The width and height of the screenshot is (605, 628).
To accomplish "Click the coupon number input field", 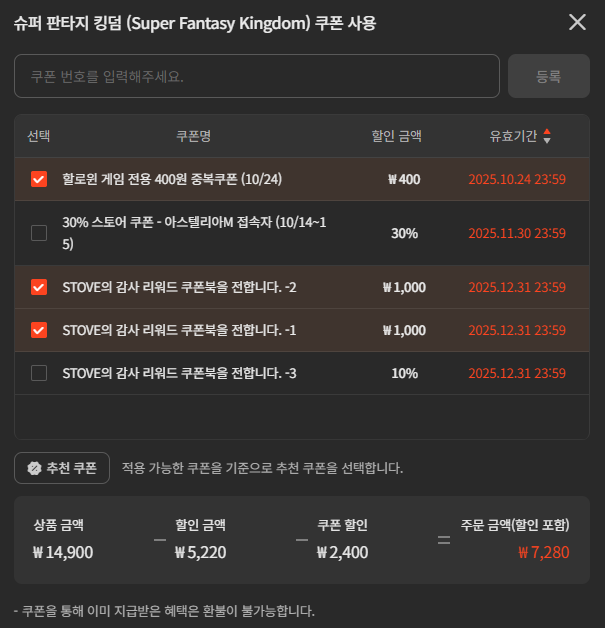I will pyautogui.click(x=256, y=76).
